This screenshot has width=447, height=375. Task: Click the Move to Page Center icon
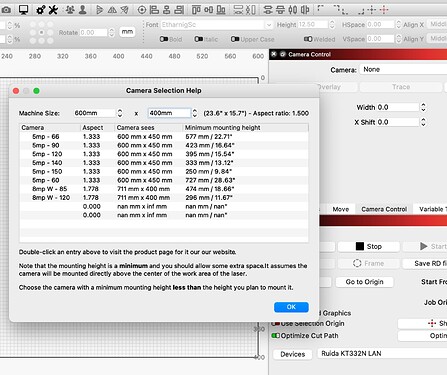(x=371, y=10)
